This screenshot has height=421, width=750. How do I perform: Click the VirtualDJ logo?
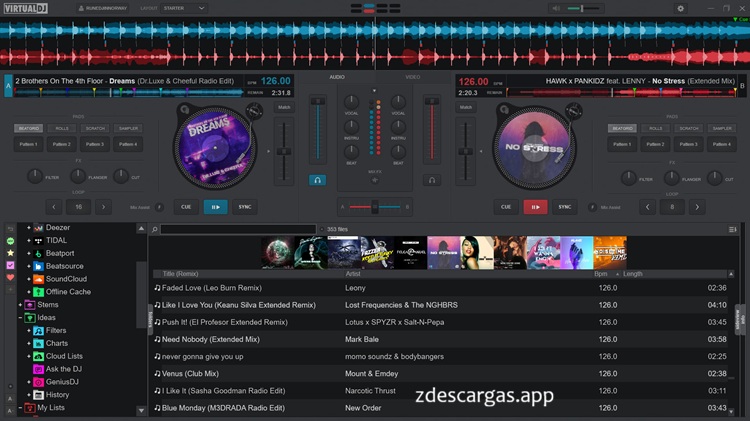tap(26, 8)
